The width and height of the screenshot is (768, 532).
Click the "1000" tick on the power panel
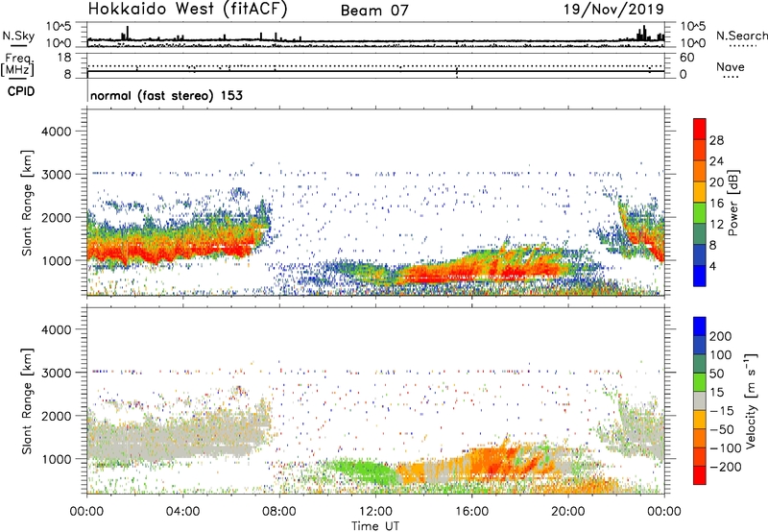[57, 261]
